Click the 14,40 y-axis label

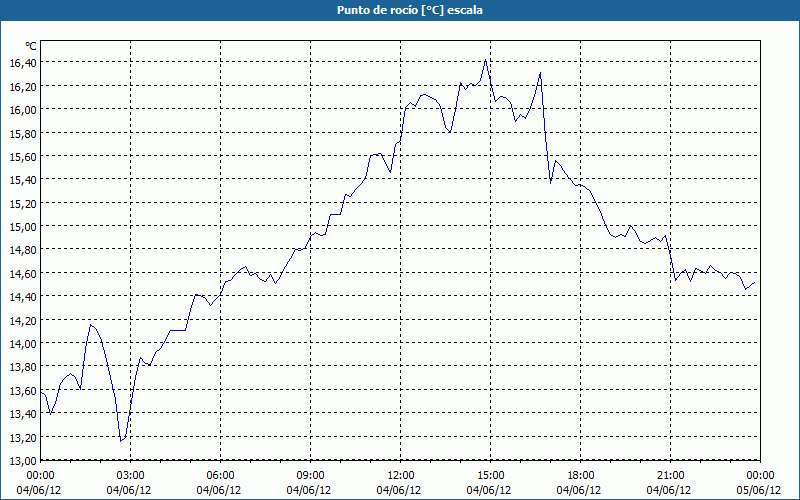coord(23,296)
